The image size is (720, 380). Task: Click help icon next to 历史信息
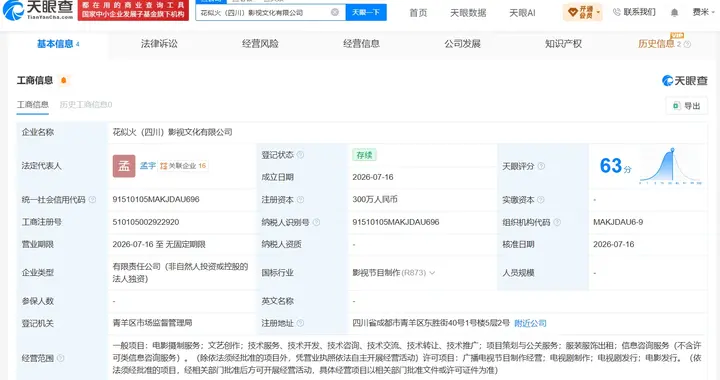point(687,45)
